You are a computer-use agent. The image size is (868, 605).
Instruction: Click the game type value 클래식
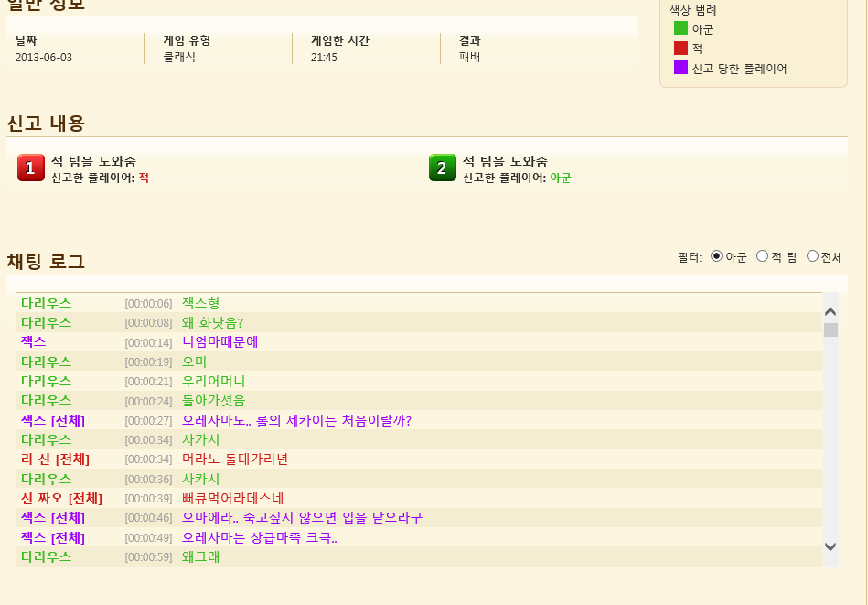coord(179,57)
